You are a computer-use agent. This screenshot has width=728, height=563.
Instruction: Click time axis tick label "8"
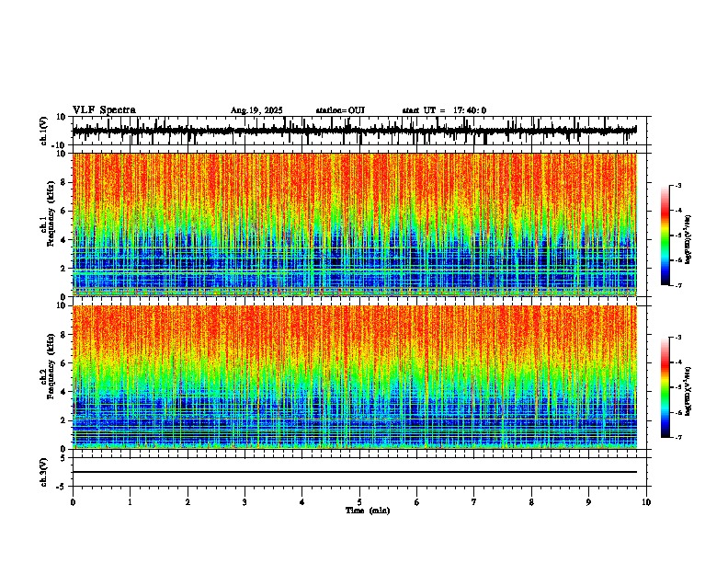coord(531,502)
